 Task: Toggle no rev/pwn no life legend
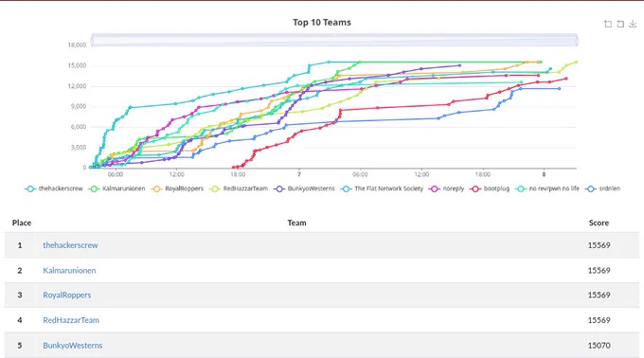tap(547, 188)
